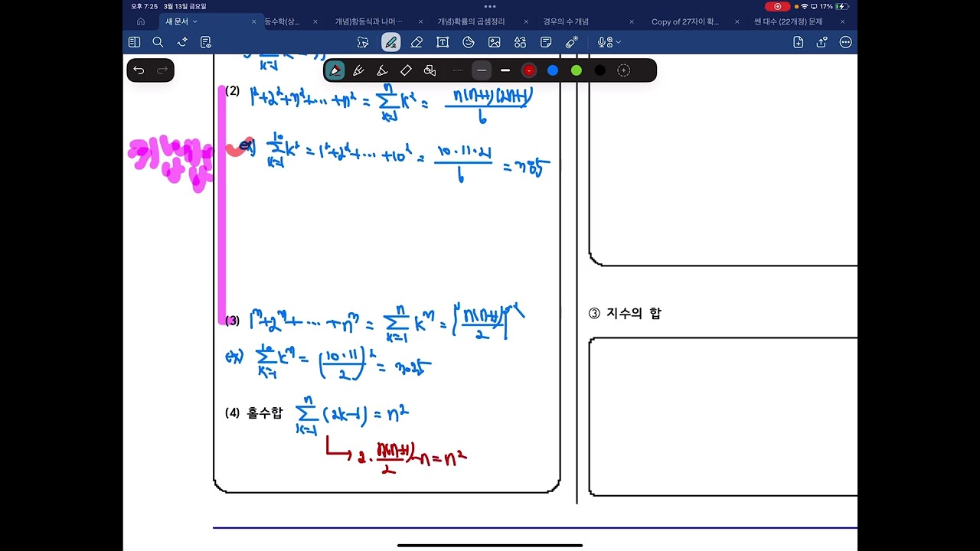Viewport: 980px width, 551px height.
Task: Close the 개념)항등식과 나머 tab
Action: [x=421, y=21]
